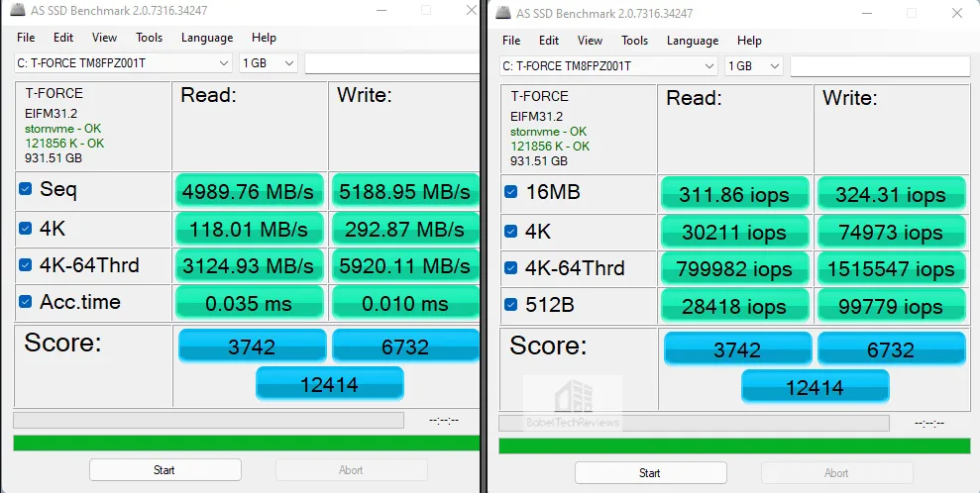This screenshot has width=980, height=493.
Task: Click the Start button in right window
Action: click(651, 473)
